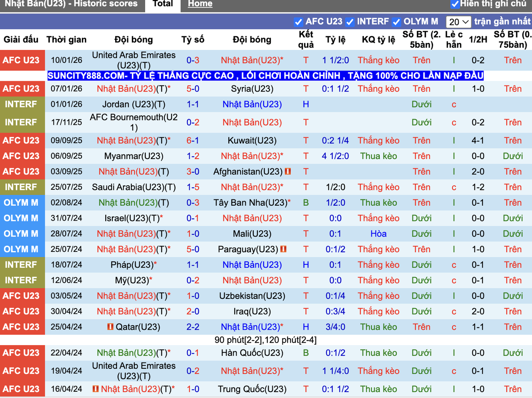Click result B on the 02/08/24 row
This screenshot has width=532, height=398.
(x=306, y=203)
